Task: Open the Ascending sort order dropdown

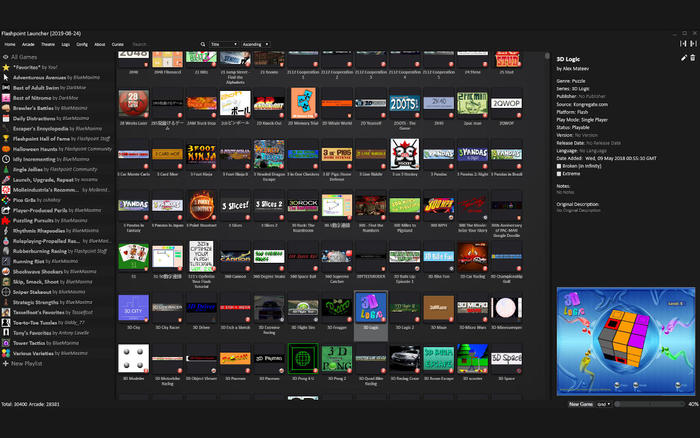Action: tap(255, 44)
